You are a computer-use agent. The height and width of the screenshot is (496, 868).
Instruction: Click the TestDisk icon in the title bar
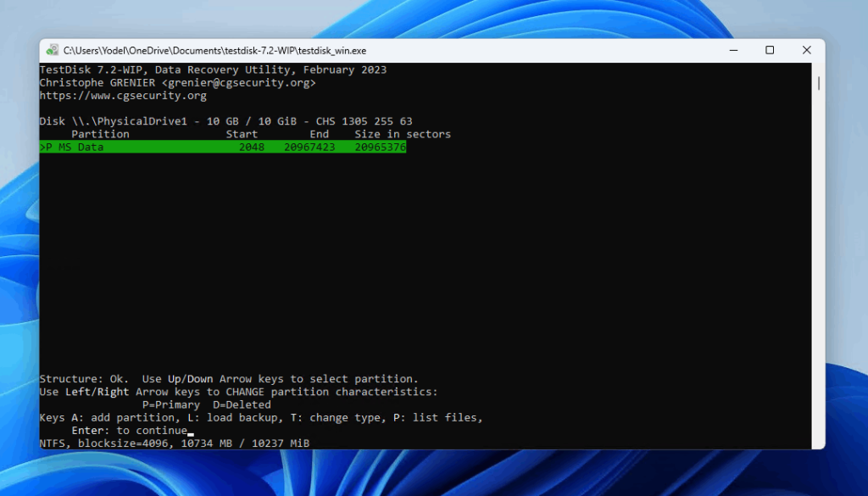[x=53, y=51]
